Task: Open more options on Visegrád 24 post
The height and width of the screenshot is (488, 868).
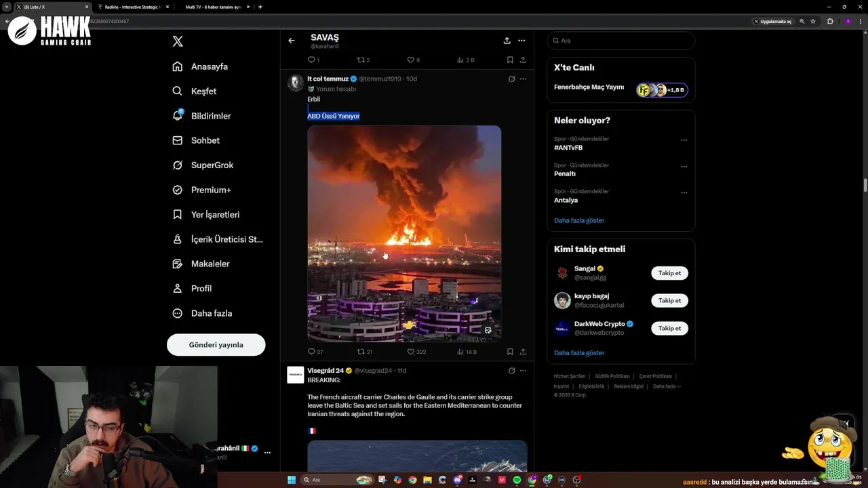Action: [x=523, y=371]
